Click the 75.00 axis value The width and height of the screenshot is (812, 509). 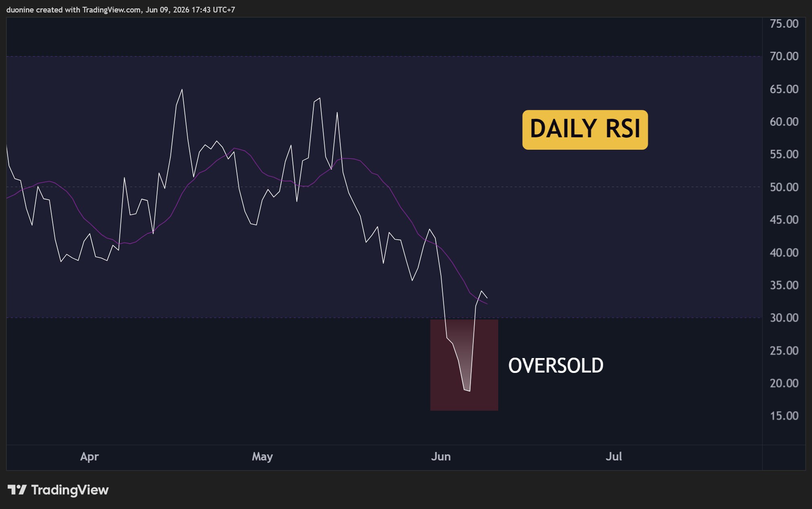pos(784,24)
